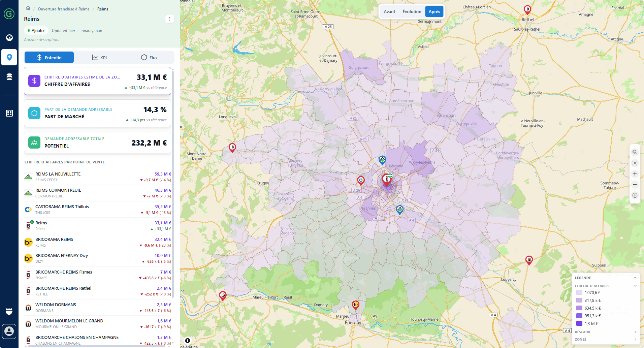Click the 317,8 k € legend swatch
The height and width of the screenshot is (348, 644).
[x=579, y=300]
